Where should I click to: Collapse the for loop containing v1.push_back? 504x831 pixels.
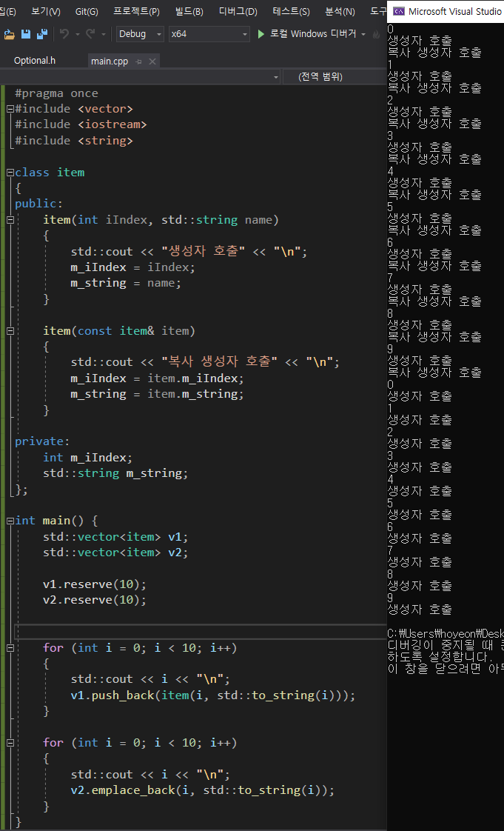coord(10,647)
